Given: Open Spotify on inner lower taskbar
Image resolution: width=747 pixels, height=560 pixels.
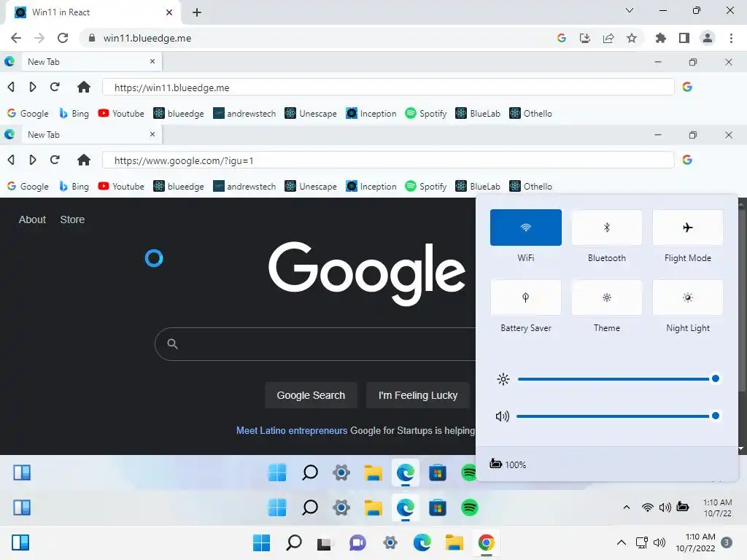Looking at the screenshot, I should [469, 507].
